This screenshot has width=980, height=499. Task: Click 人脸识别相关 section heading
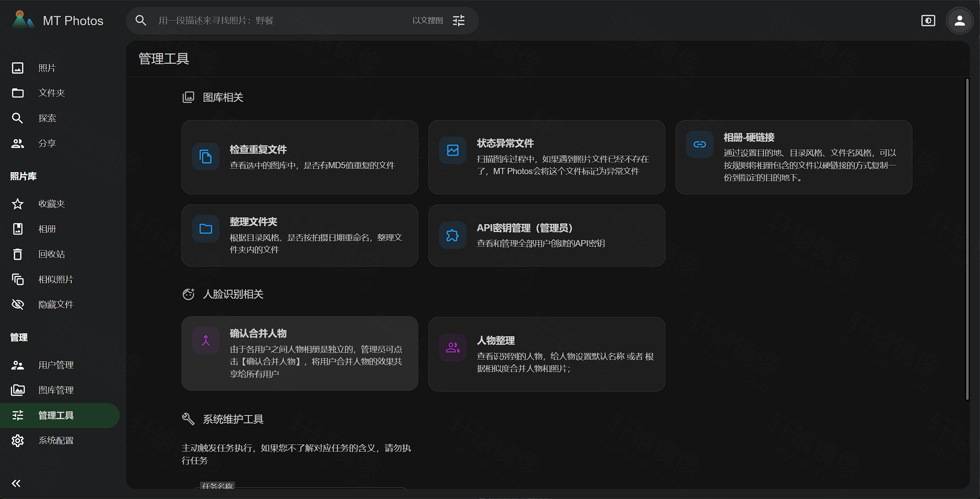point(233,294)
